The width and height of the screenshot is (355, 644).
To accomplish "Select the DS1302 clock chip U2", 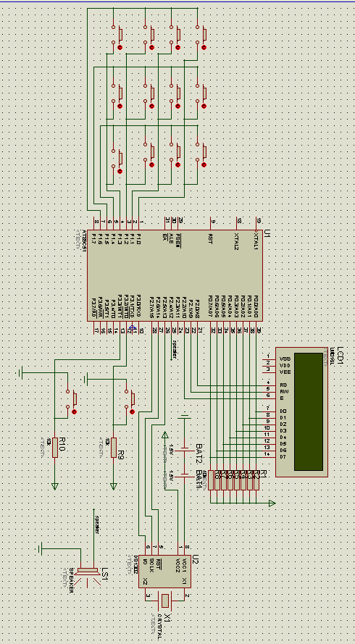I will [x=164, y=571].
